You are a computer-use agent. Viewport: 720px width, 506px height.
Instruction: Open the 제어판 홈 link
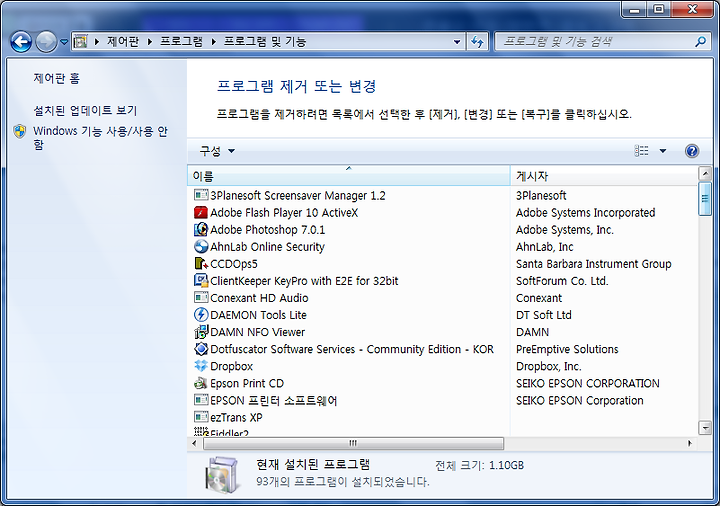pos(56,79)
